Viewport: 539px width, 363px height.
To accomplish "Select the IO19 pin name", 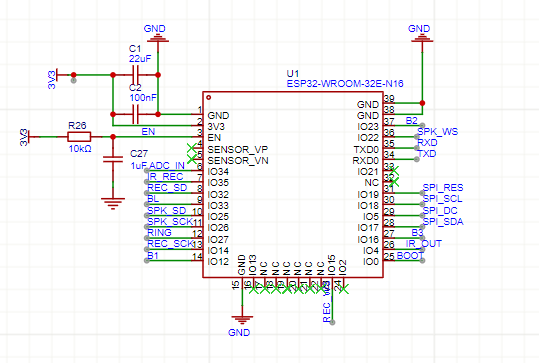I will coord(368,195).
